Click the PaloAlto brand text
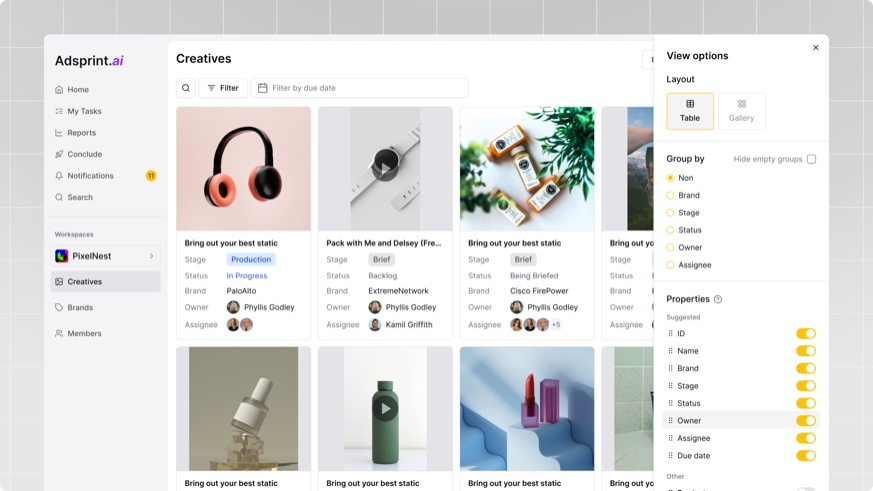Screen dimensions: 873x491 (x=241, y=291)
